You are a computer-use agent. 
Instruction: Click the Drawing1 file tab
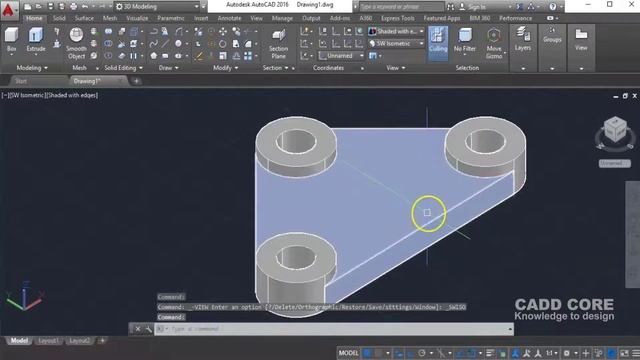(x=98, y=81)
